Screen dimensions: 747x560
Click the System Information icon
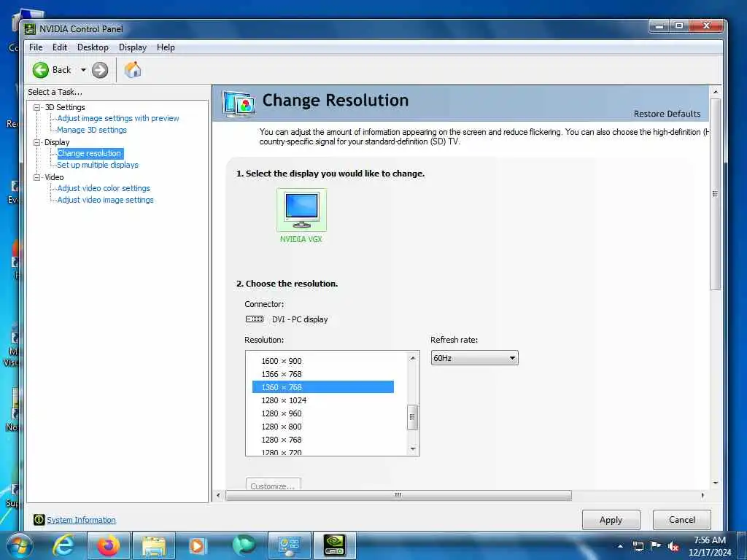click(x=39, y=520)
